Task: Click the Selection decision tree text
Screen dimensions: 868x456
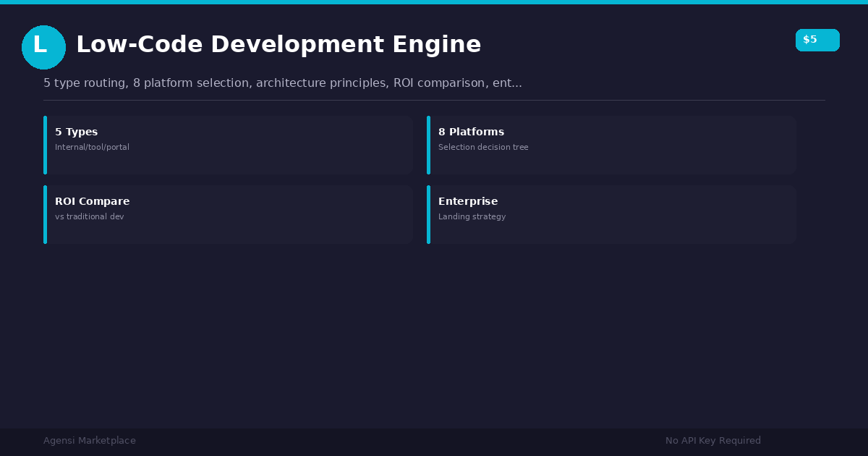Action: (x=483, y=148)
